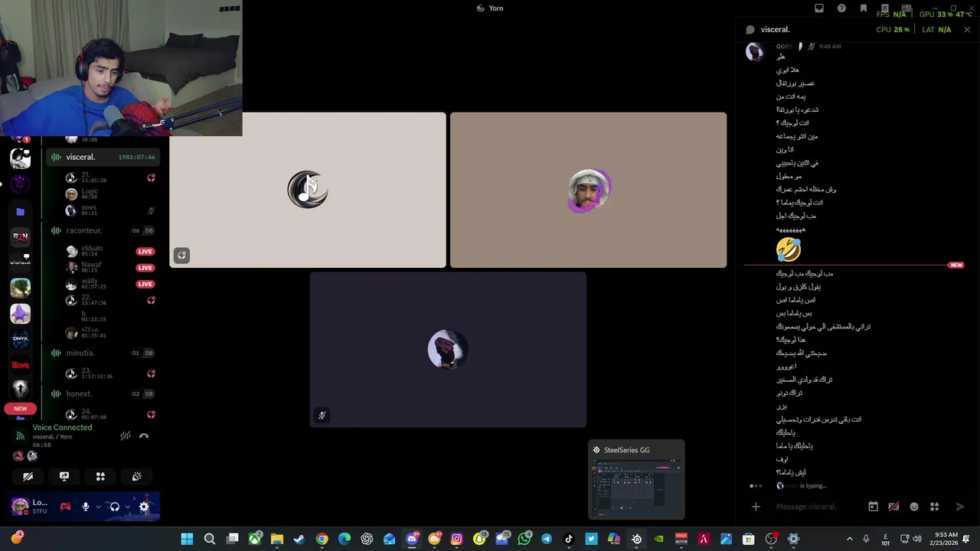Image resolution: width=980 pixels, height=551 pixels.
Task: Open the apps grid icon in chat bar
Action: [934, 507]
